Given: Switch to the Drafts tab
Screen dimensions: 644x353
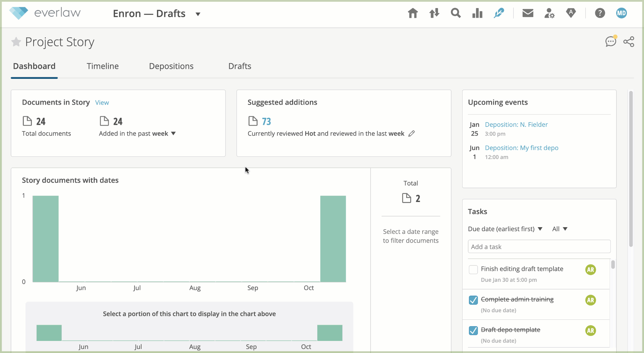Looking at the screenshot, I should coord(240,66).
